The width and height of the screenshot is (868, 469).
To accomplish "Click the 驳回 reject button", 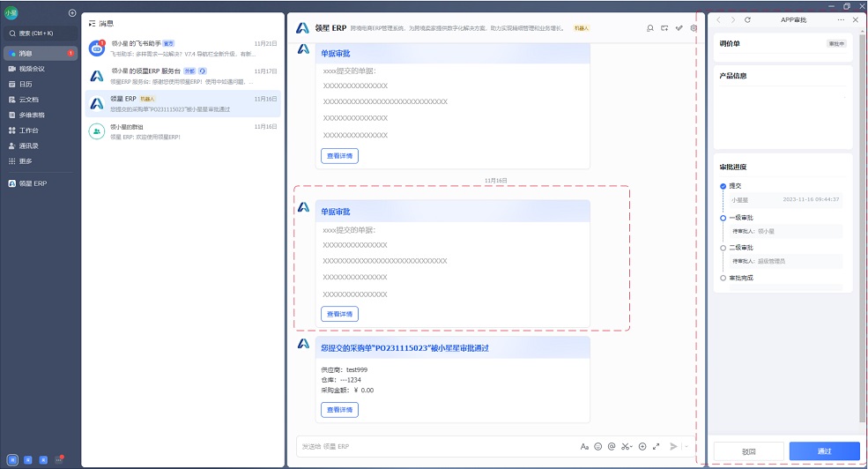I will click(749, 451).
